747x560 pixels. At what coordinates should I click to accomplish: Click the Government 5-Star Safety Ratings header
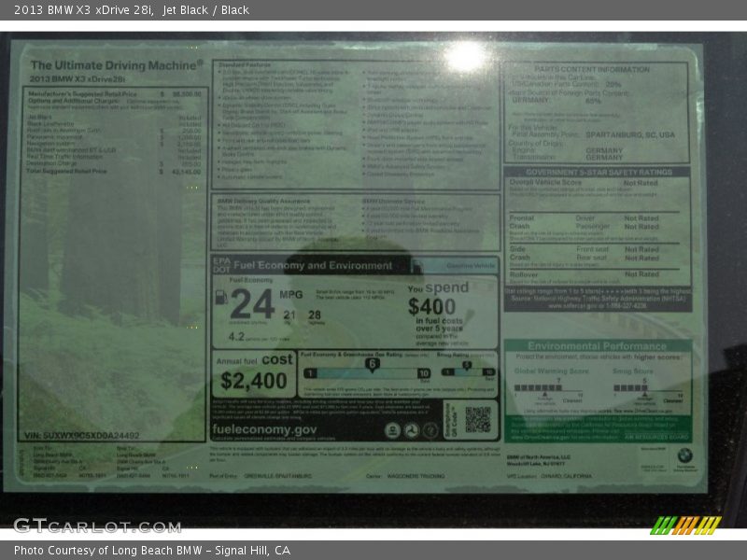[599, 173]
